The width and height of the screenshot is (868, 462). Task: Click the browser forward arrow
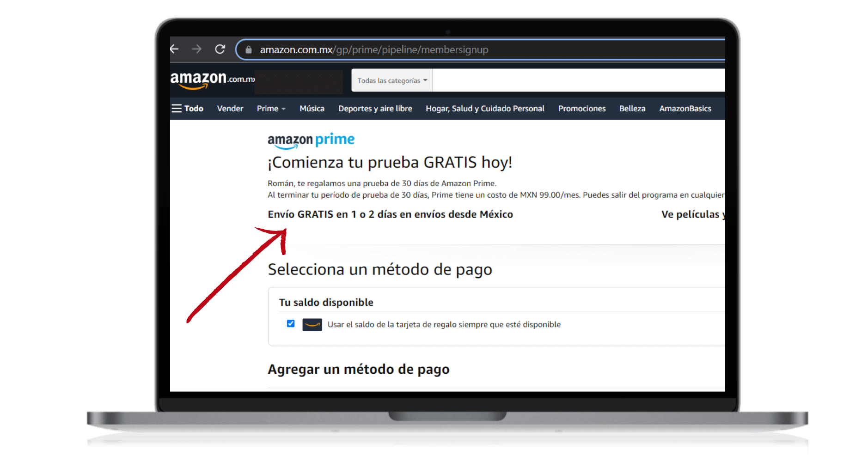coord(197,49)
